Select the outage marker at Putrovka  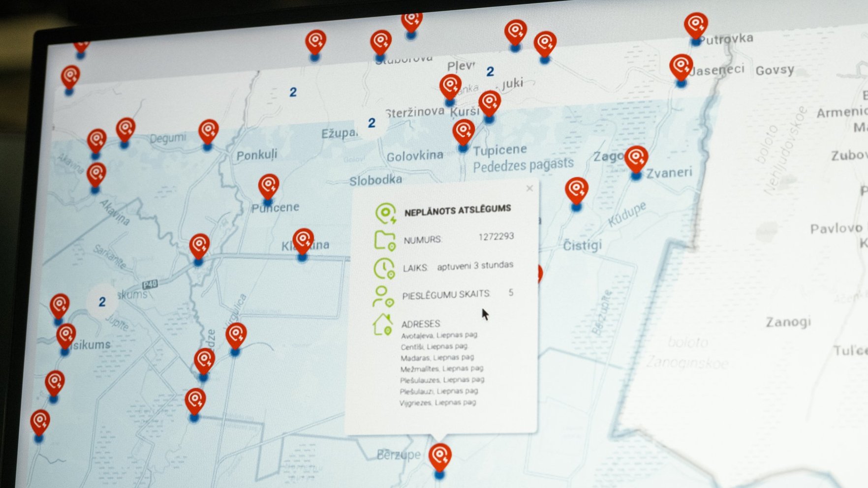coord(696,27)
